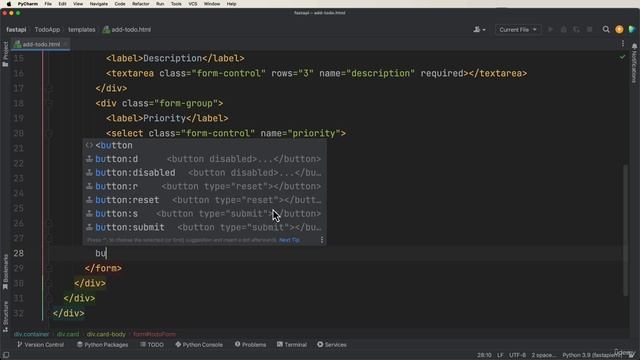This screenshot has height=360, width=640.
Task: Click the div.card-body breadcrumb
Action: [x=106, y=334]
